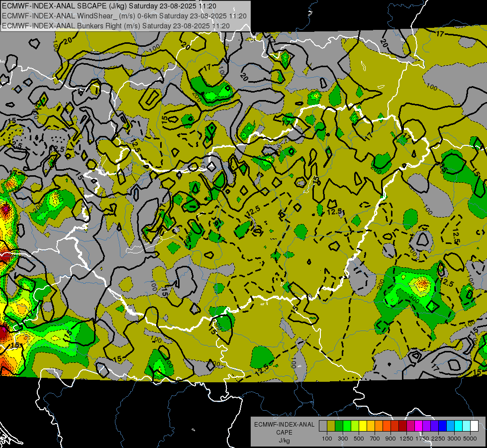Select the pure yellow legend swatch
This screenshot has height=448, width=487.
[363, 426]
